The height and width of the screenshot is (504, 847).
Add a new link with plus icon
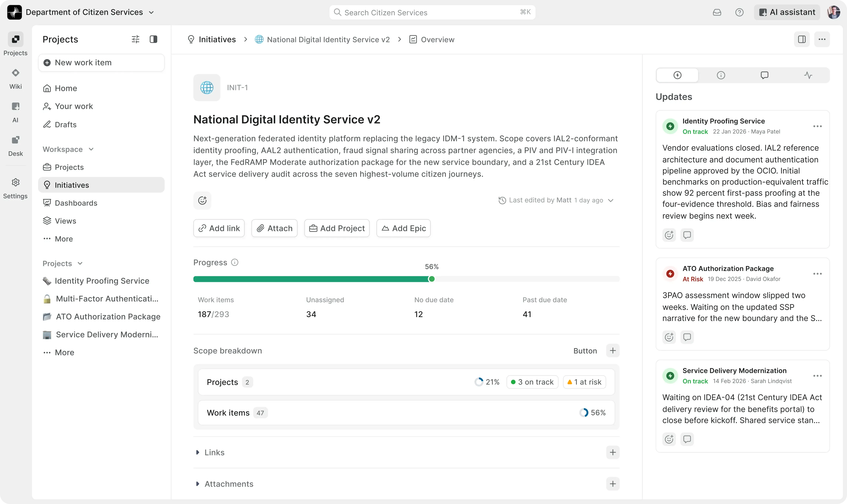point(613,452)
